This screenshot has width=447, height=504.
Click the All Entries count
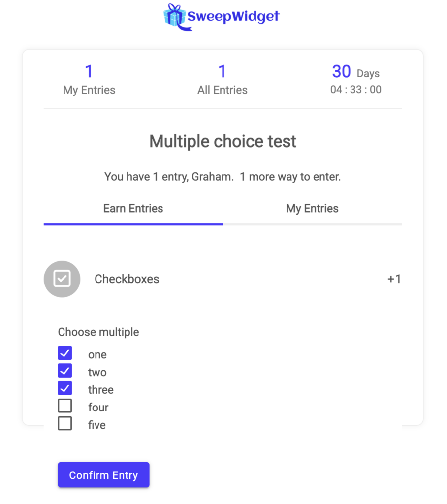click(x=223, y=72)
